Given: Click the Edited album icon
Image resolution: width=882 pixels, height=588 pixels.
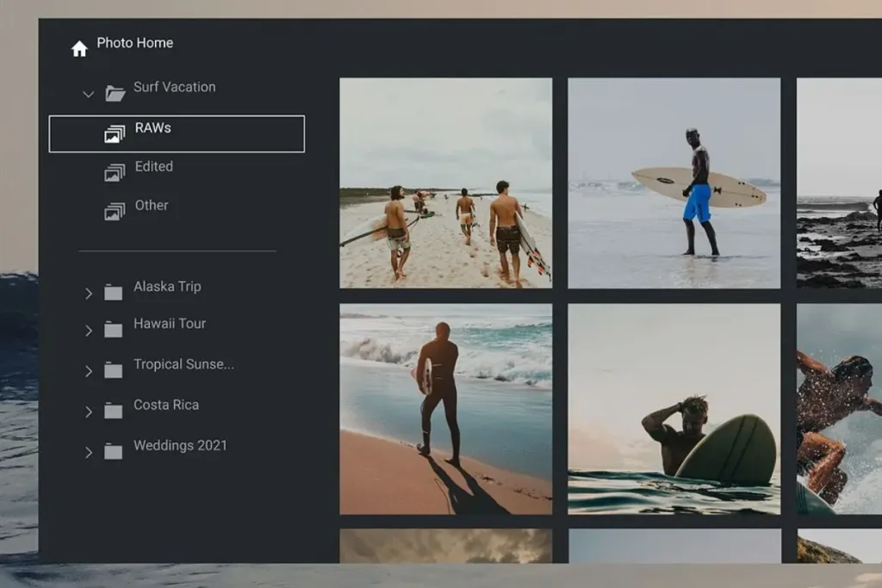Looking at the screenshot, I should [x=115, y=173].
